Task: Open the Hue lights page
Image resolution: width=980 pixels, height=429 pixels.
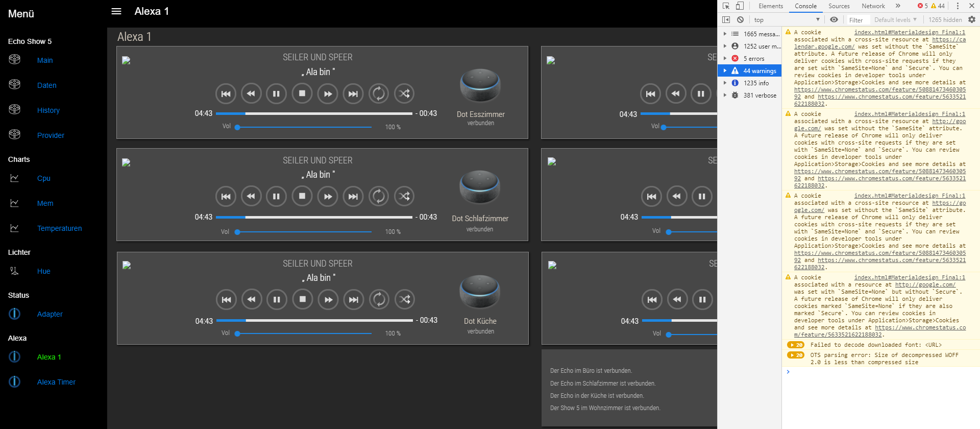Action: tap(43, 271)
